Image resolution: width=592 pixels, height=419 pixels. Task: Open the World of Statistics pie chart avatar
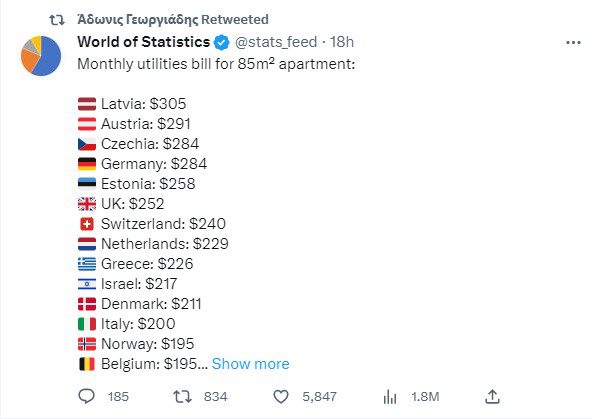41,56
